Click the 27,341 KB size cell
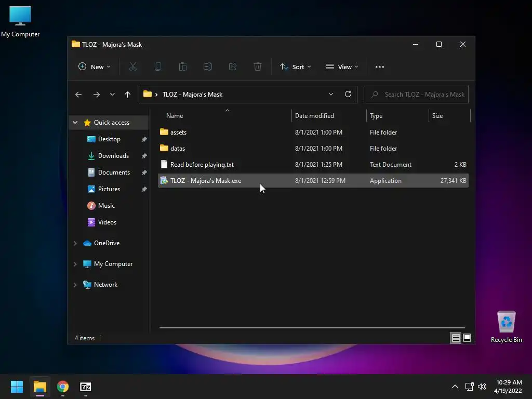Image resolution: width=532 pixels, height=399 pixels. pos(453,181)
